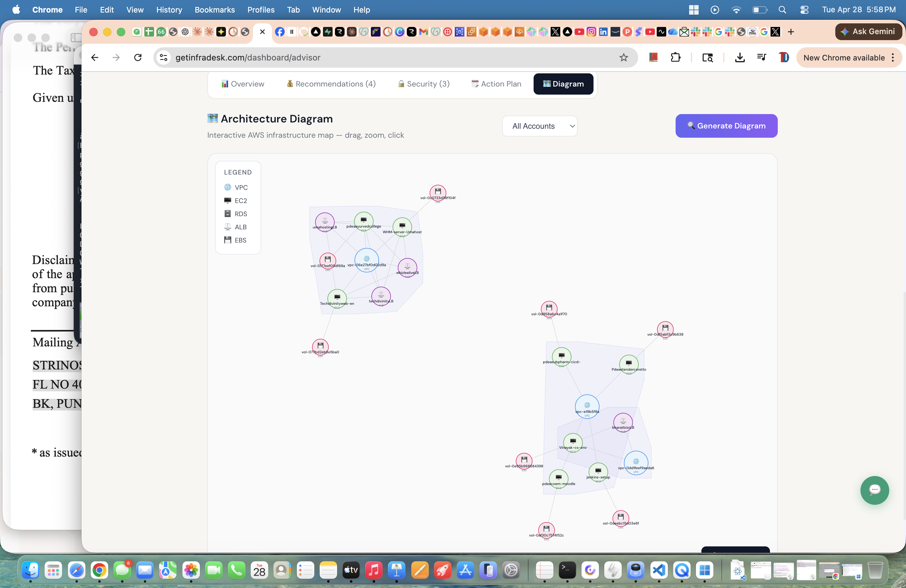The height and width of the screenshot is (588, 906).
Task: Open the Chrome extensions puzzle icon
Action: pyautogui.click(x=675, y=57)
